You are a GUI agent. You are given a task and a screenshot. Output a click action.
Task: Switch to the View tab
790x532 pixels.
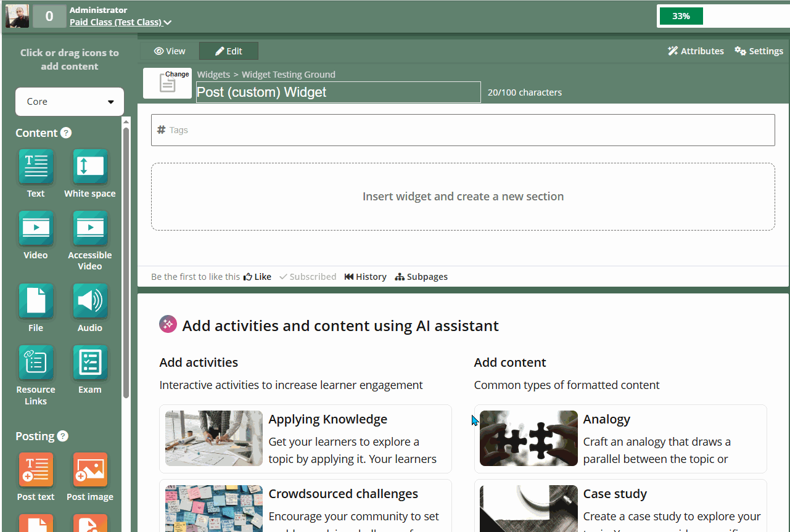point(170,51)
